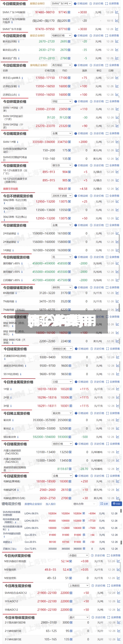Open trend chart for 304/2B卷-切边(无锡)

(x=117, y=210)
